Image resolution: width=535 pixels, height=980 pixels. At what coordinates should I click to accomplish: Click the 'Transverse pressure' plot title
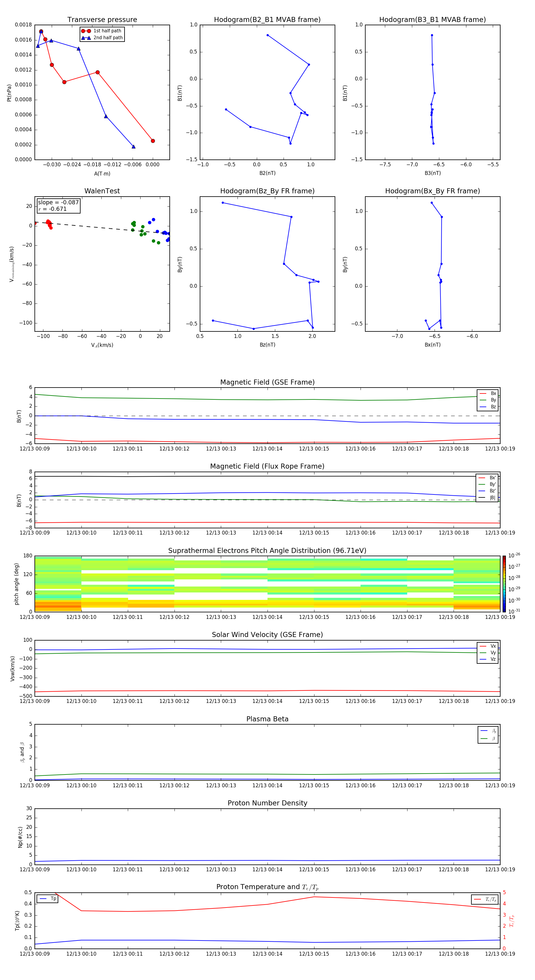point(102,19)
